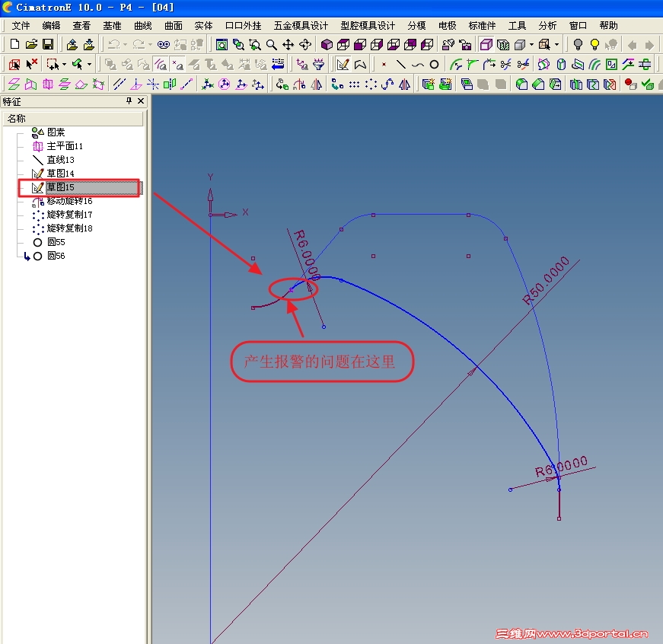Image resolution: width=663 pixels, height=644 pixels.
Task: Toggle the yellow light bulb show
Action: [594, 44]
